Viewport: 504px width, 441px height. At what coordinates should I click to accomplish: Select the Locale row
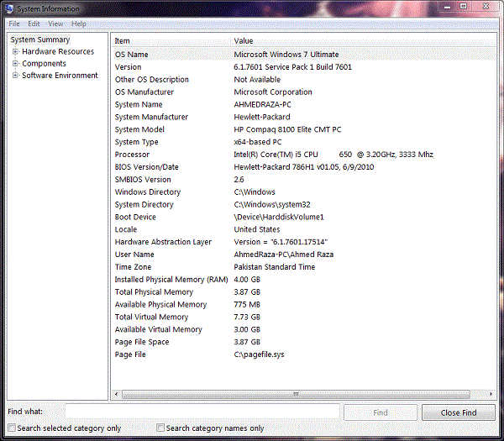(304, 229)
